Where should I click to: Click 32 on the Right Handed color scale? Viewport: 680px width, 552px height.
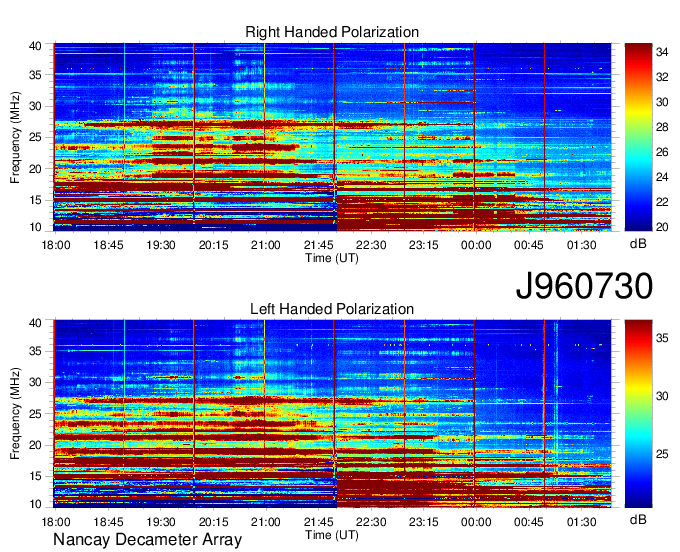pyautogui.click(x=662, y=77)
